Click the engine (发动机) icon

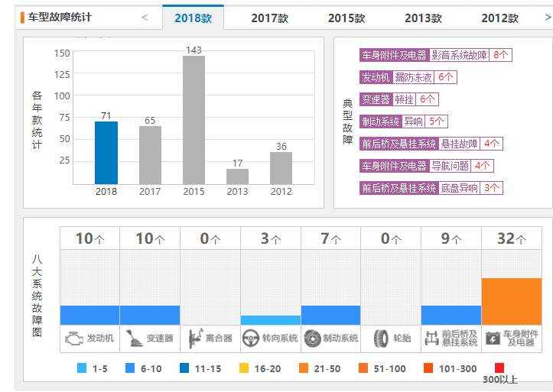(x=74, y=339)
